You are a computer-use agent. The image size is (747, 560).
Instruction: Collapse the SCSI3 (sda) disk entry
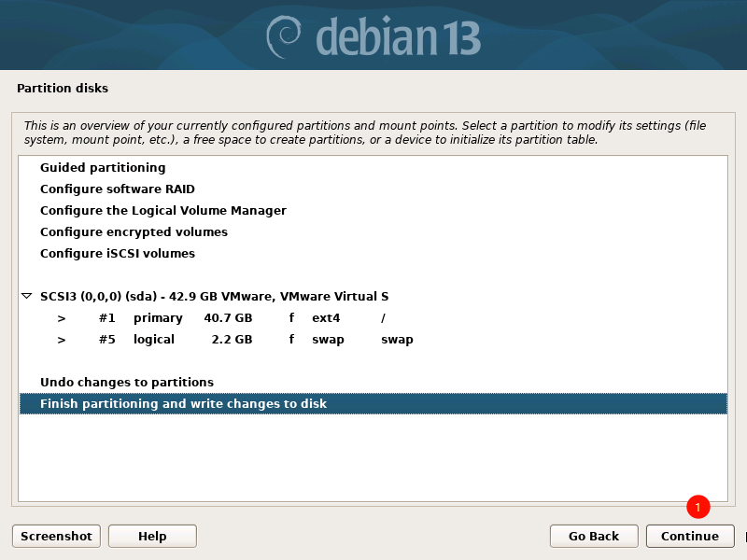point(26,296)
